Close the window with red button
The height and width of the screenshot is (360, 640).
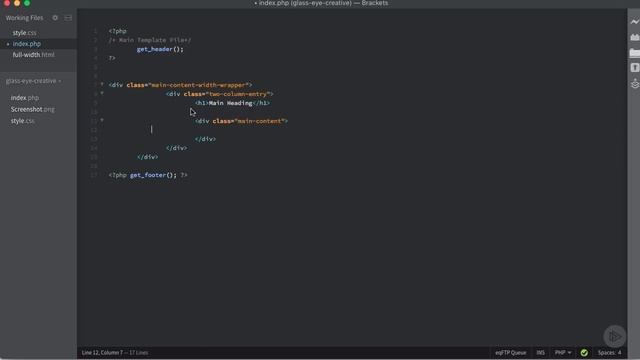[7, 3]
